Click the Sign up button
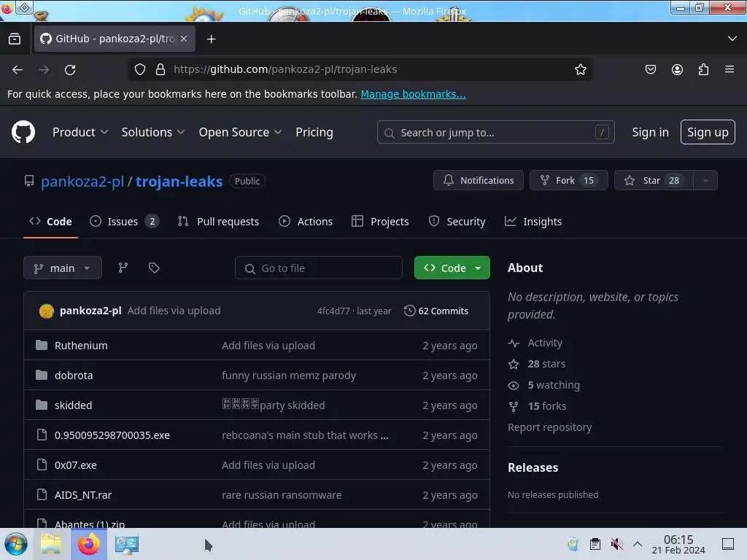747x560 pixels. pos(708,132)
